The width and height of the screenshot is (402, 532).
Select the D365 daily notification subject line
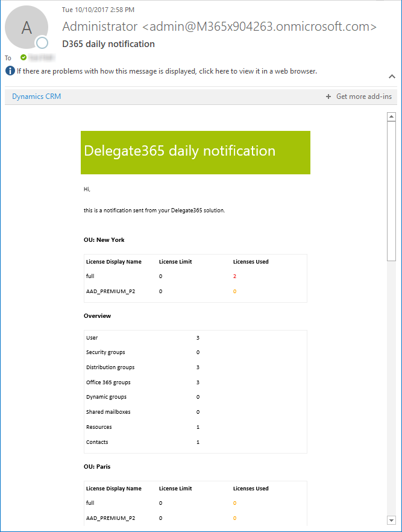click(108, 44)
